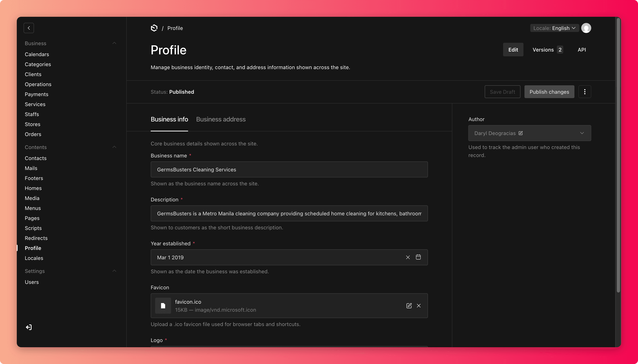Open Stores in the sidebar

(x=33, y=124)
